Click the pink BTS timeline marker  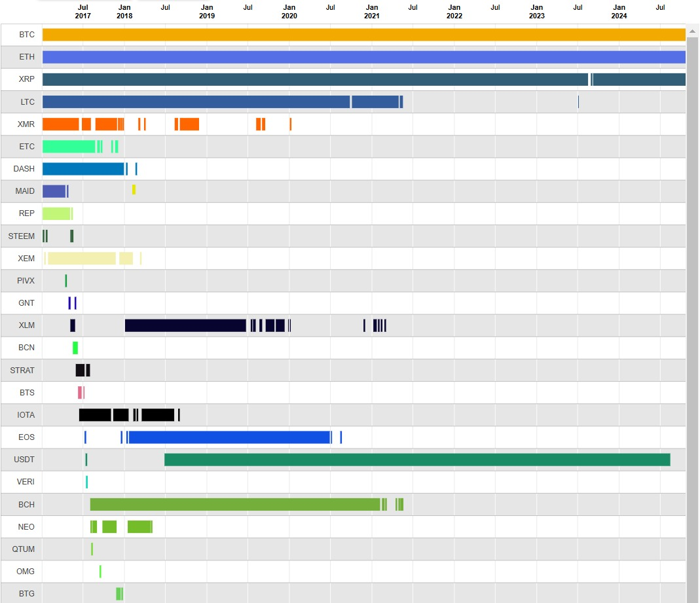(81, 393)
